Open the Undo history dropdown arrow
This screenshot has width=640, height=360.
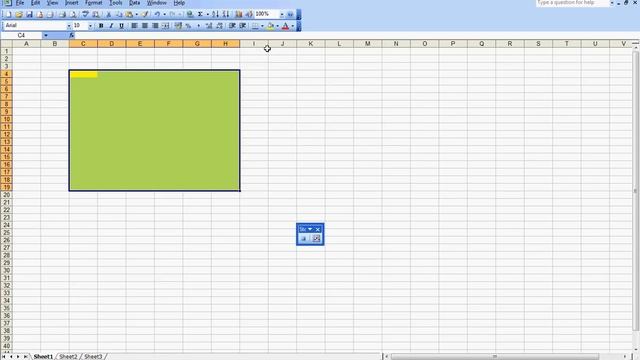tap(164, 14)
